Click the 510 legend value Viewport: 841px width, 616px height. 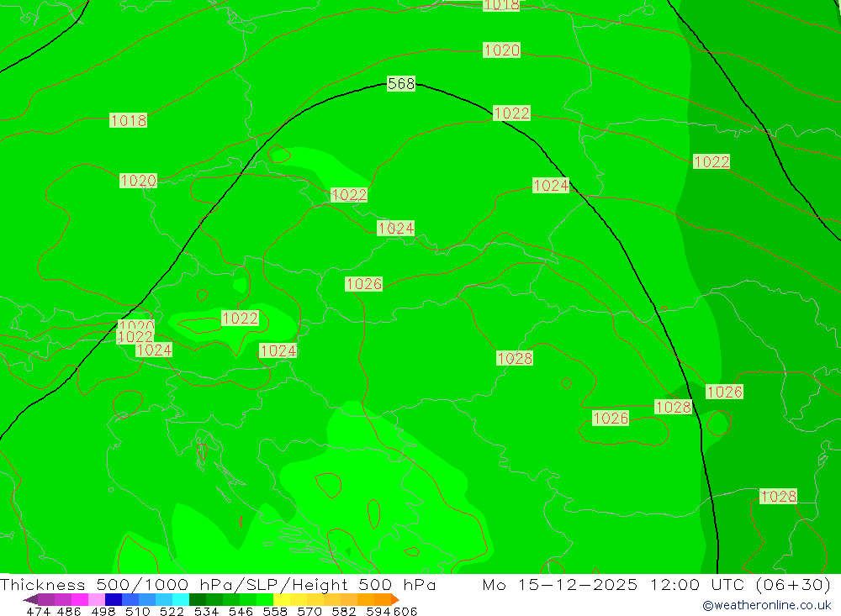click(x=138, y=611)
